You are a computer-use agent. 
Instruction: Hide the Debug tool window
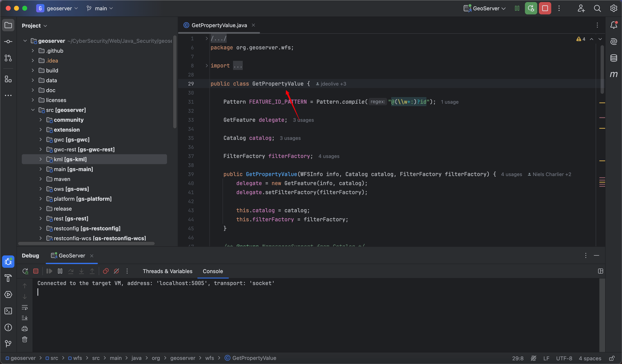[x=596, y=256]
